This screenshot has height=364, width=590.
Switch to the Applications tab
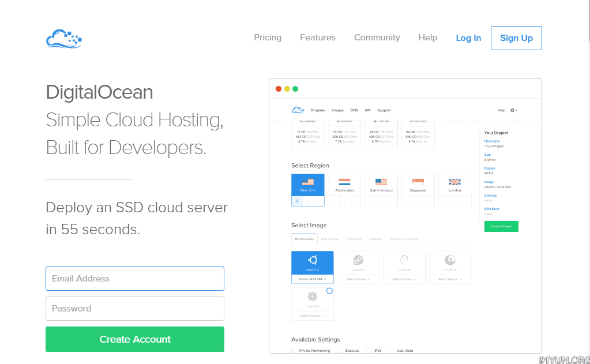coord(330,239)
